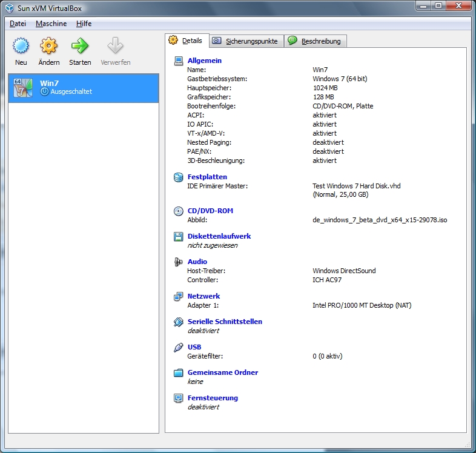Open the Hilfe menu
The height and width of the screenshot is (453, 476).
click(84, 24)
